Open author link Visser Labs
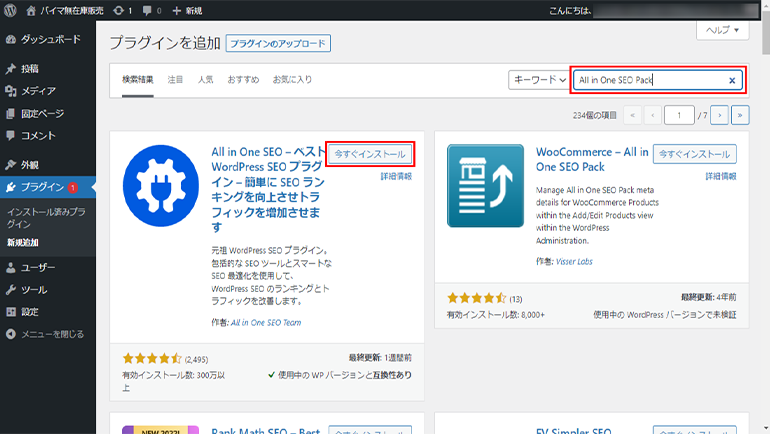 [574, 262]
